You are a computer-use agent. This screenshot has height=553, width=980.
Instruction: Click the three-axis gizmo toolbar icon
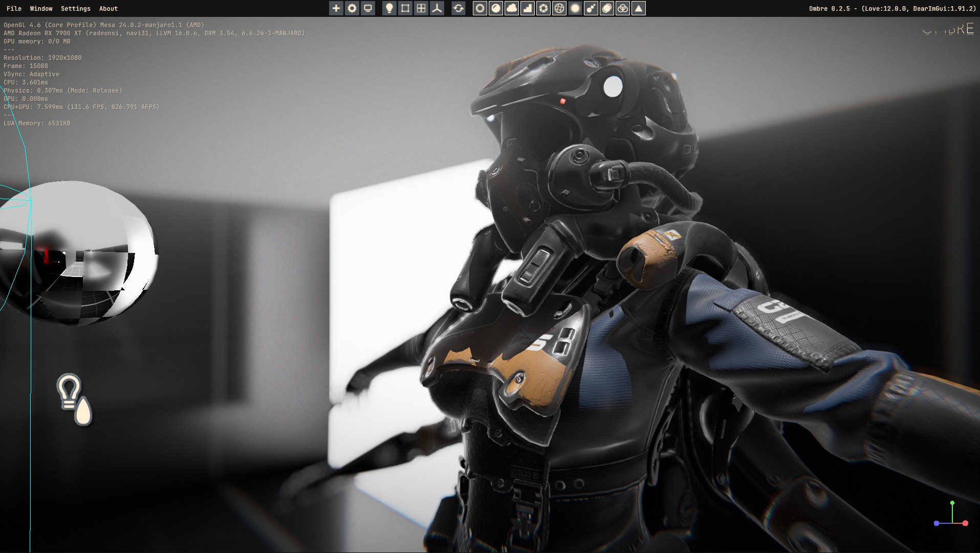[x=437, y=8]
